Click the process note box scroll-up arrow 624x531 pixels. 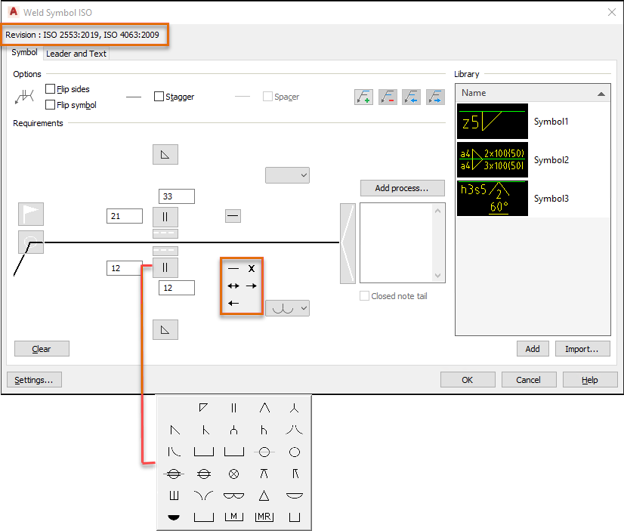tap(438, 211)
